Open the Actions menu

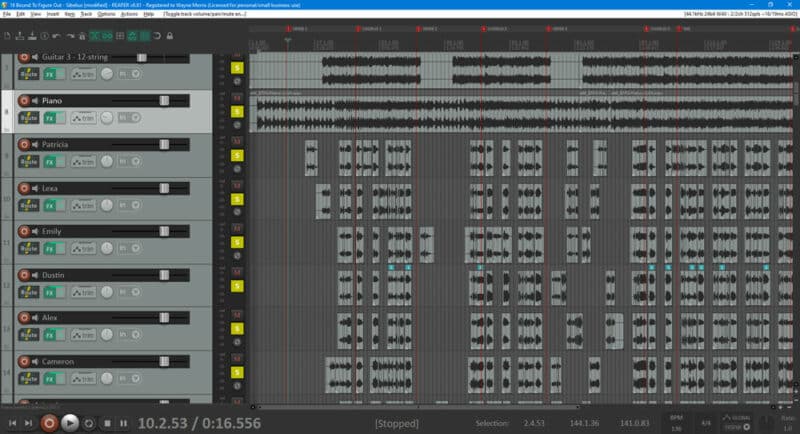pos(129,14)
